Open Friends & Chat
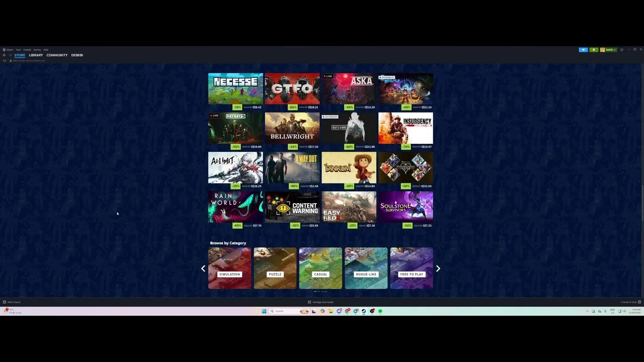 tap(630, 302)
